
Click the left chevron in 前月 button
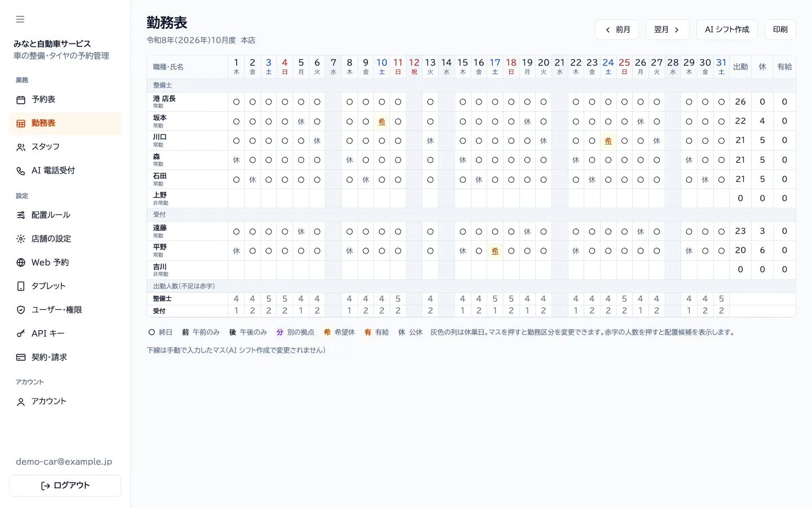coord(607,30)
